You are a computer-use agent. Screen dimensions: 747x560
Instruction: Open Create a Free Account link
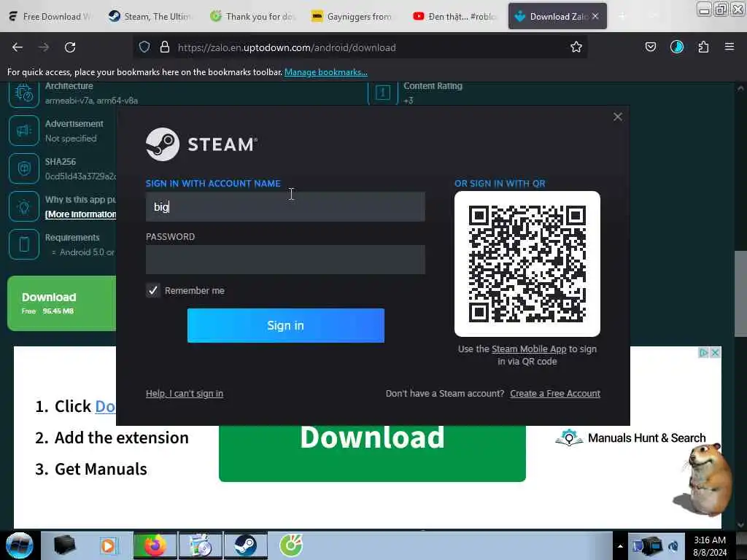point(555,393)
